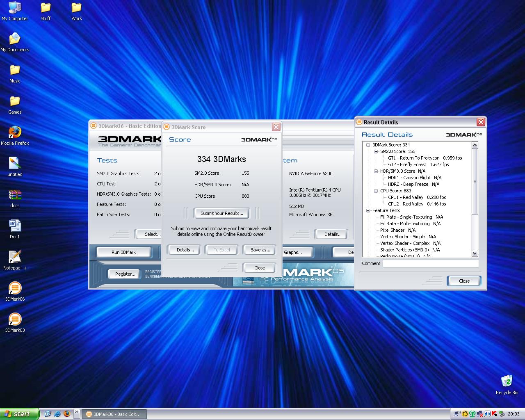Select Vertex Shader - Simple row

pyautogui.click(x=408, y=237)
